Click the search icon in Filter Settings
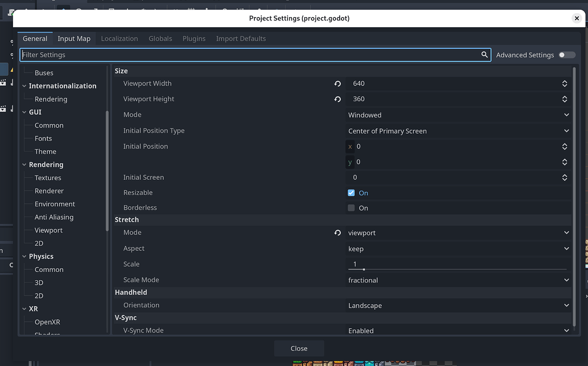This screenshot has height=366, width=588. point(485,54)
